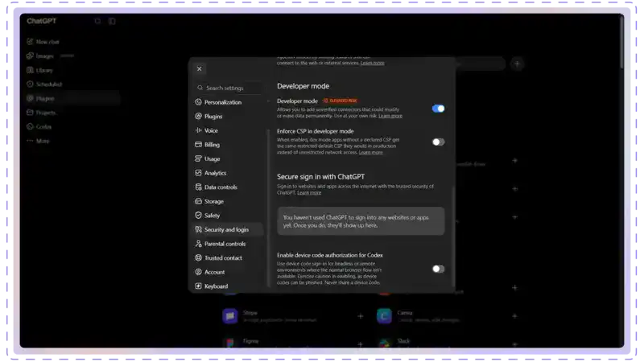The image size is (644, 362).
Task: Click the Learn more link about external services
Action: click(x=373, y=63)
